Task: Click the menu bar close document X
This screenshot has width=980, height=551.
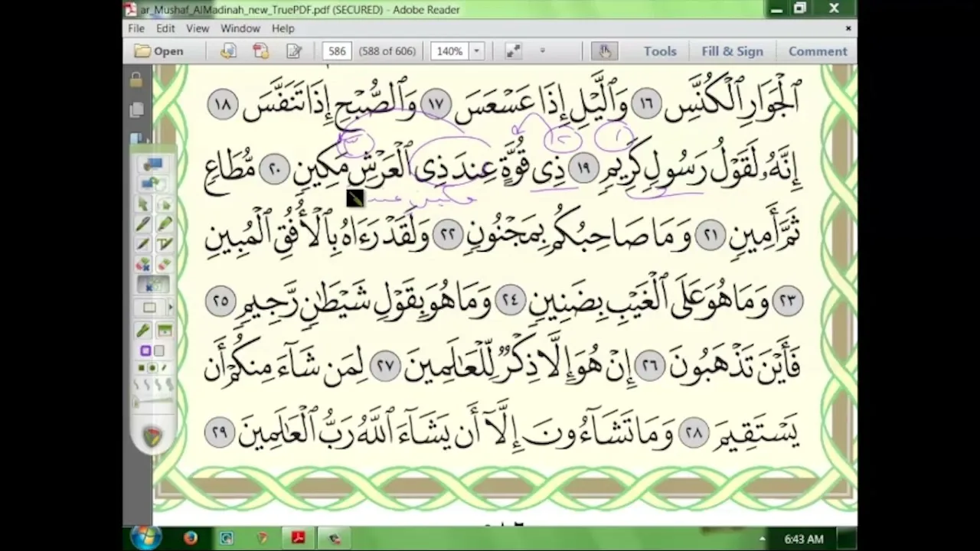Action: pyautogui.click(x=848, y=28)
